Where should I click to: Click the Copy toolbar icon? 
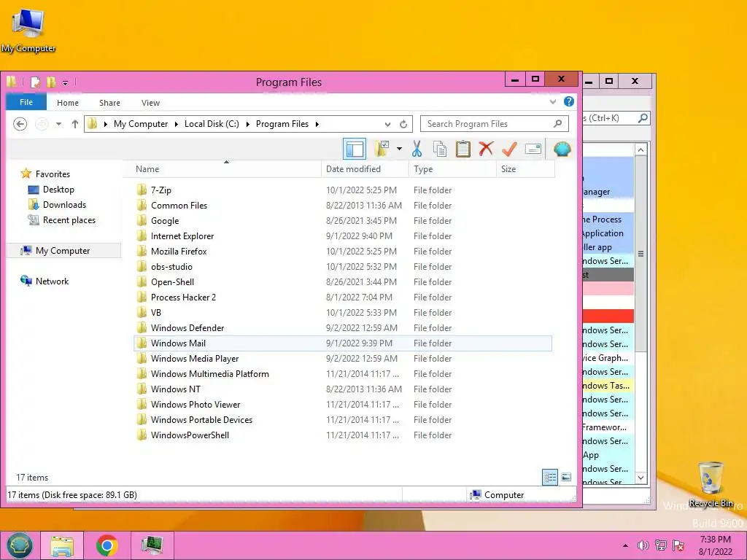(x=440, y=149)
